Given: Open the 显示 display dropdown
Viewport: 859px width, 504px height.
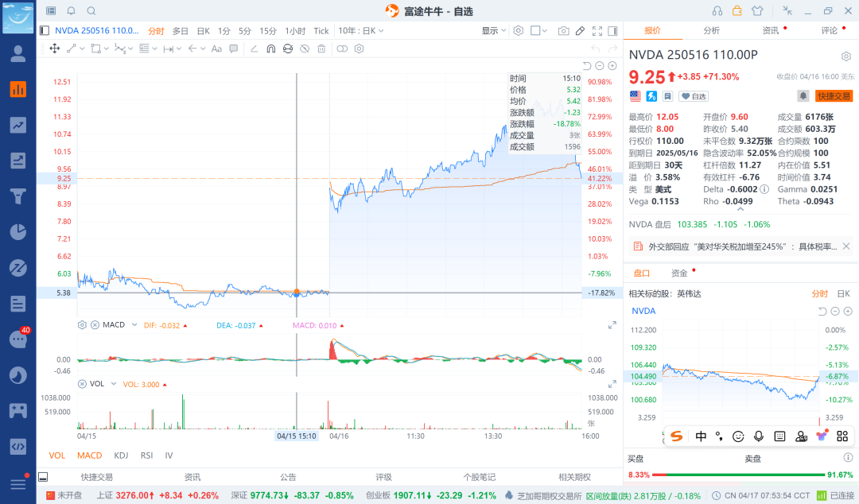Looking at the screenshot, I should 494,31.
